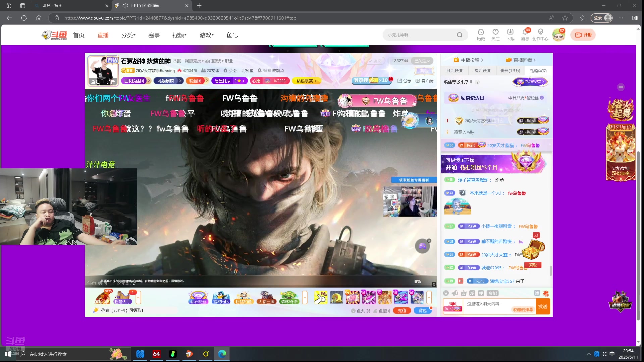Viewport: 644px width, 362px height.
Task: Open 直播回看 replay link
Action: pyautogui.click(x=521, y=60)
